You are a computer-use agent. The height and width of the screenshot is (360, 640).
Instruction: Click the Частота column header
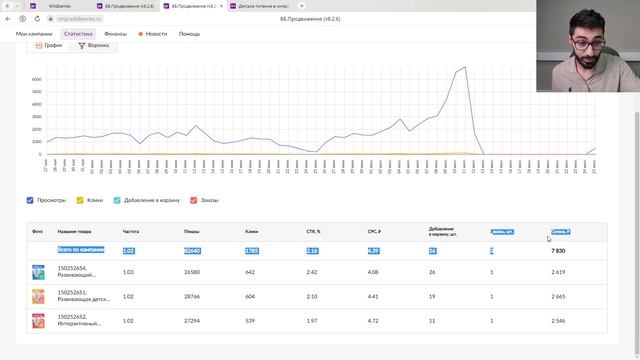(131, 231)
